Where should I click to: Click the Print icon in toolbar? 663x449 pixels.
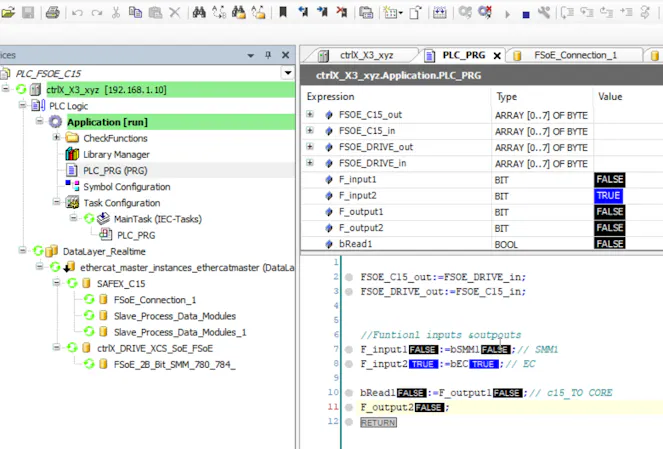pos(52,13)
